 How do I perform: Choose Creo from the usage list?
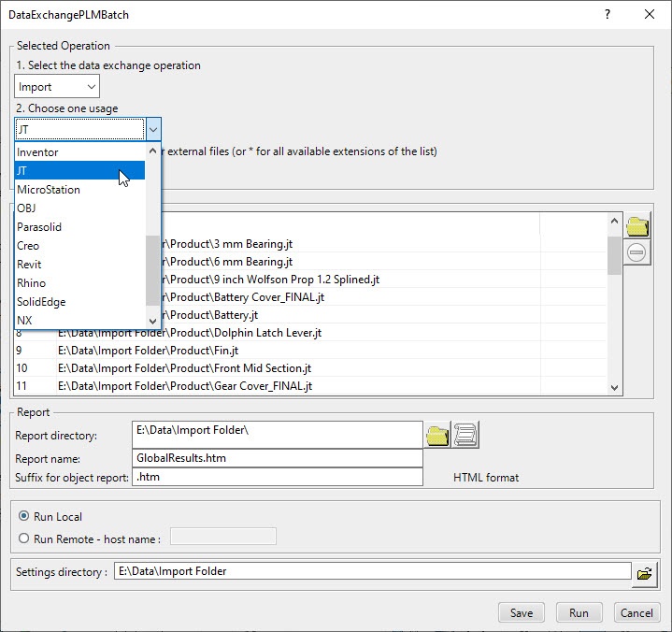[79, 246]
